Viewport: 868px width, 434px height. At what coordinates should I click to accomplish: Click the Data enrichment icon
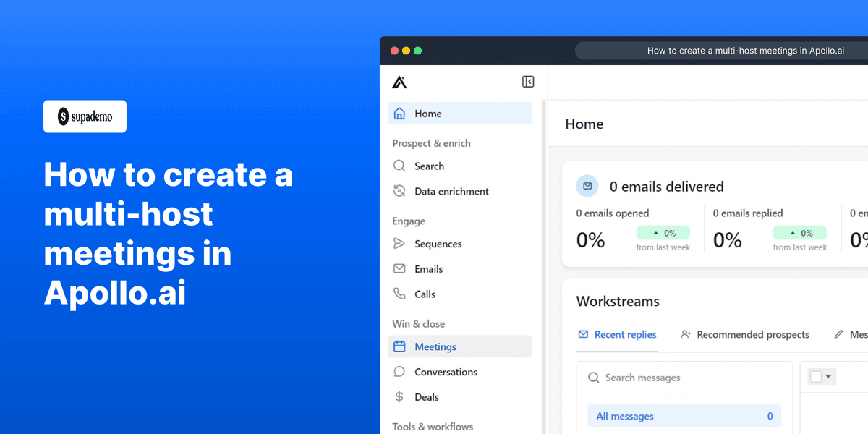pyautogui.click(x=399, y=191)
